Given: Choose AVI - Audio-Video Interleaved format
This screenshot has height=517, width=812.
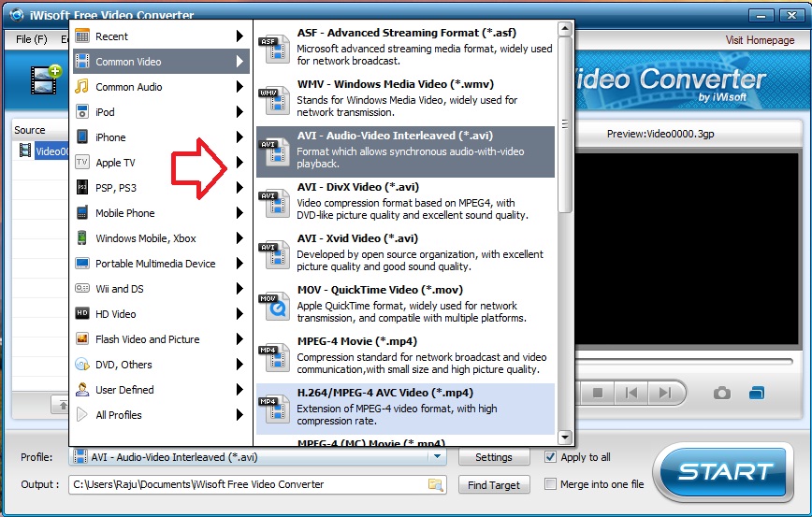Looking at the screenshot, I should pyautogui.click(x=405, y=151).
